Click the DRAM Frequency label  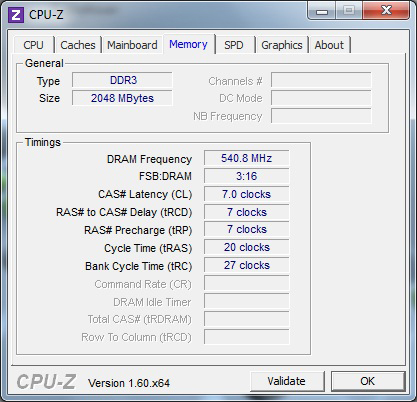coord(149,159)
